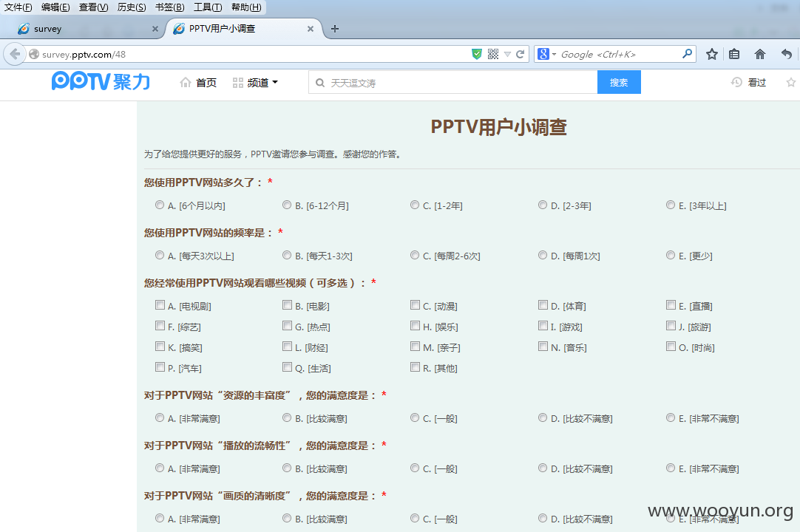Click the Google search engine icon
The height and width of the screenshot is (532, 800).
click(543, 54)
